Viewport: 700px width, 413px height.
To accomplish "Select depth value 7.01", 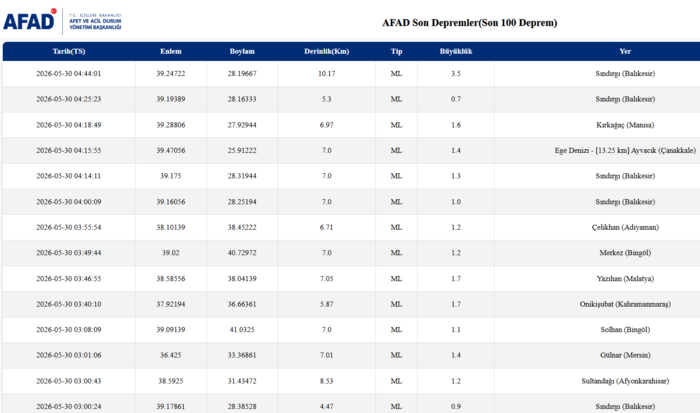I will click(327, 355).
